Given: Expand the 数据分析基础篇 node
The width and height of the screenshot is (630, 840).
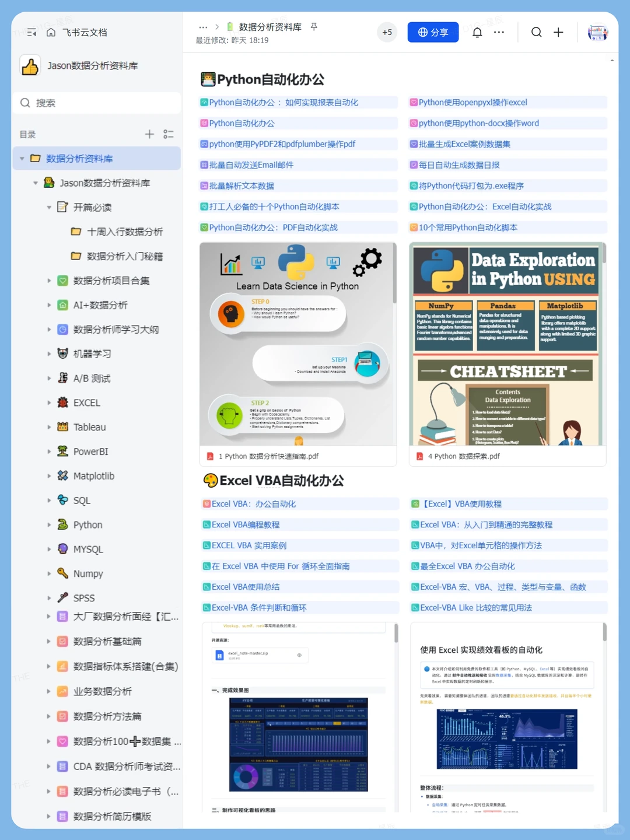Looking at the screenshot, I should (x=49, y=641).
